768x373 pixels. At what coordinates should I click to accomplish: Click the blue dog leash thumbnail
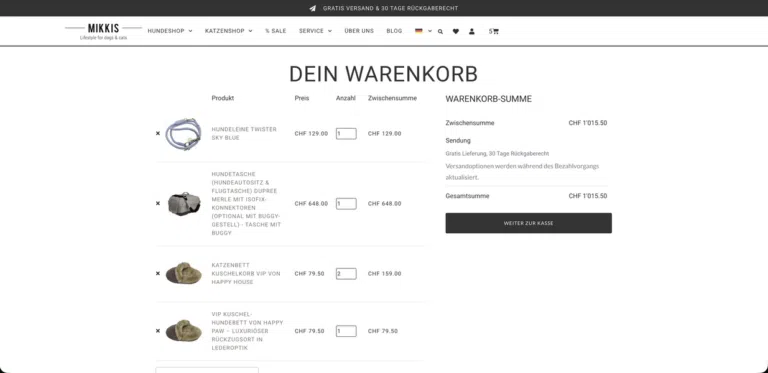[x=183, y=134]
